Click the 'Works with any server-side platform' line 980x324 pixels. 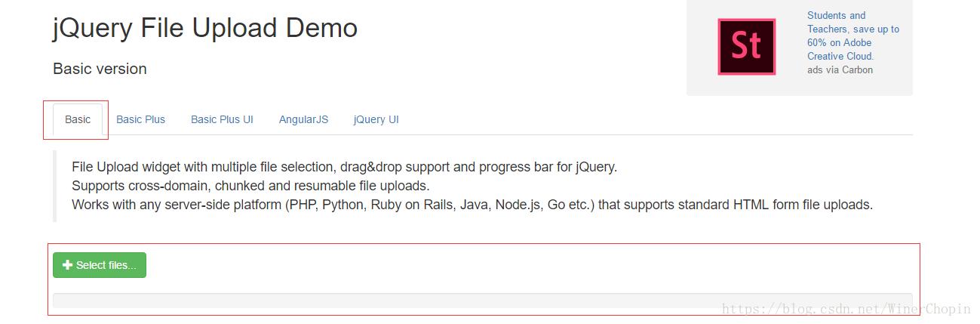point(472,205)
